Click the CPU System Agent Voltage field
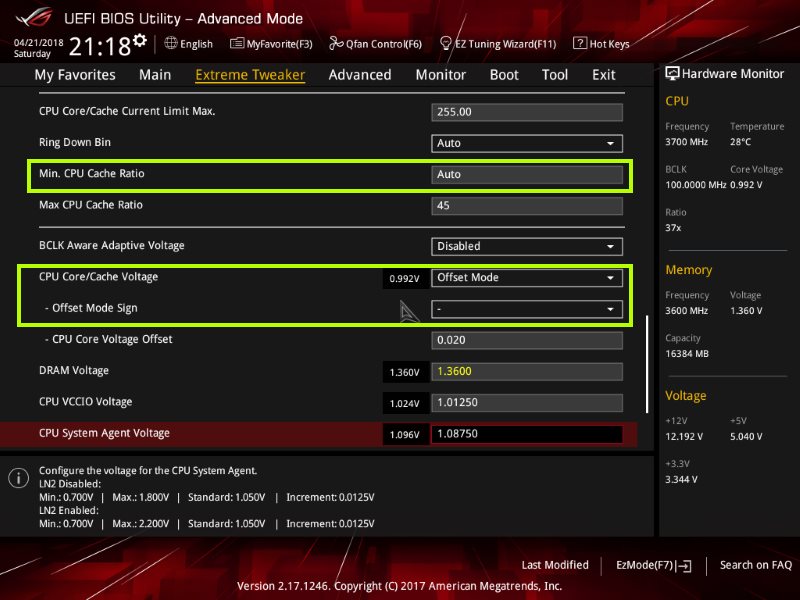 527,434
